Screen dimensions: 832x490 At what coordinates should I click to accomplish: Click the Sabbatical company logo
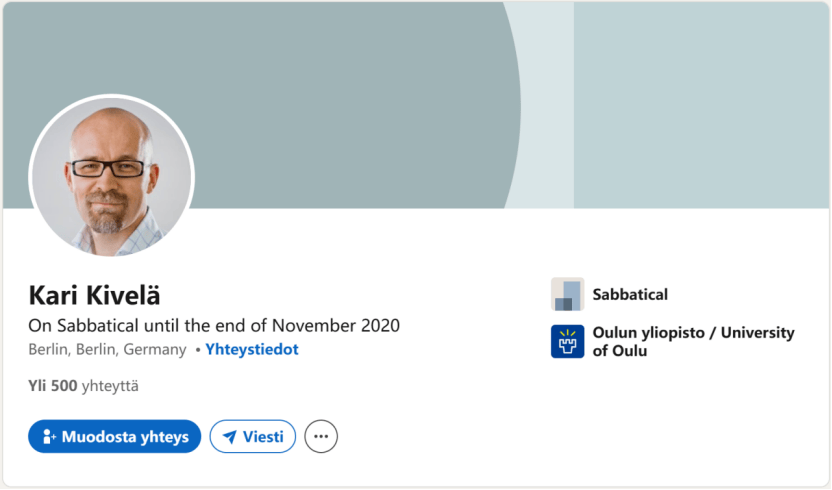click(x=567, y=294)
